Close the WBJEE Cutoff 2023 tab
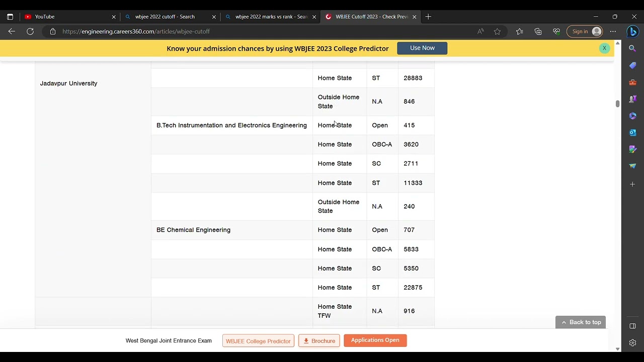This screenshot has width=644, height=362. pyautogui.click(x=415, y=17)
